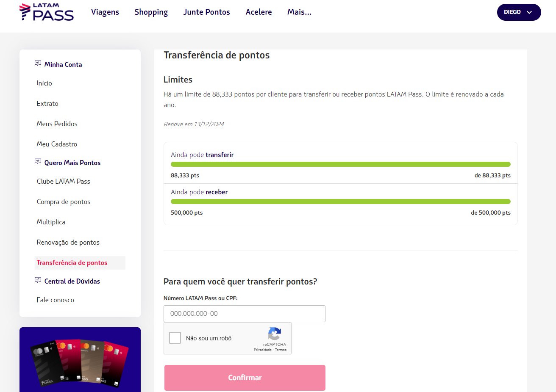Click the "Ainda pode transferir" progress bar
This screenshot has height=392, width=556.
341,164
